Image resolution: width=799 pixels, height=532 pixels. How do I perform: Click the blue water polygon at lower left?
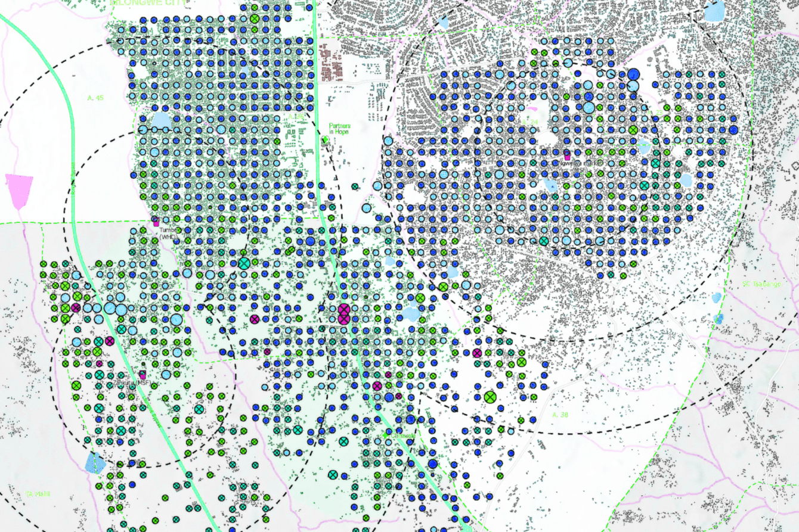point(94,463)
